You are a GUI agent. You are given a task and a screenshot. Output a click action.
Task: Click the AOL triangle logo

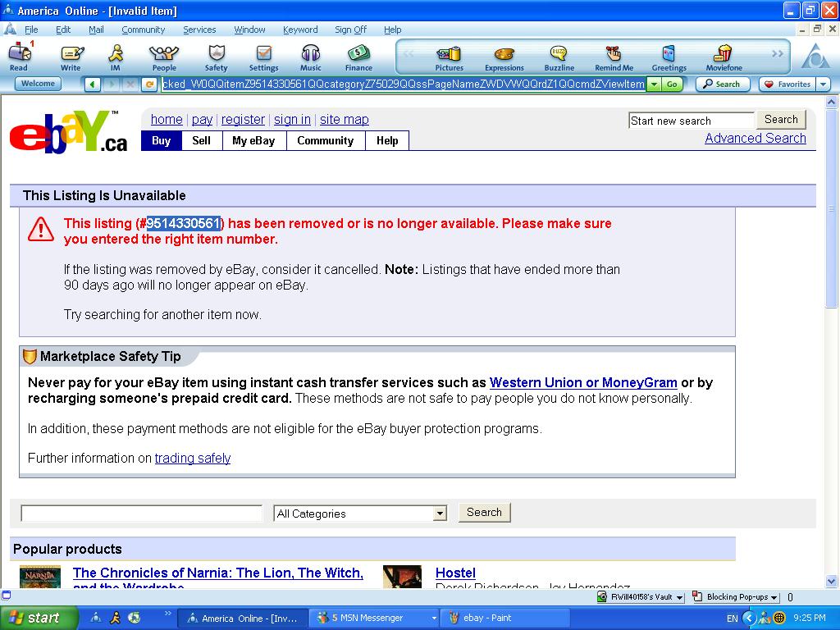point(815,57)
